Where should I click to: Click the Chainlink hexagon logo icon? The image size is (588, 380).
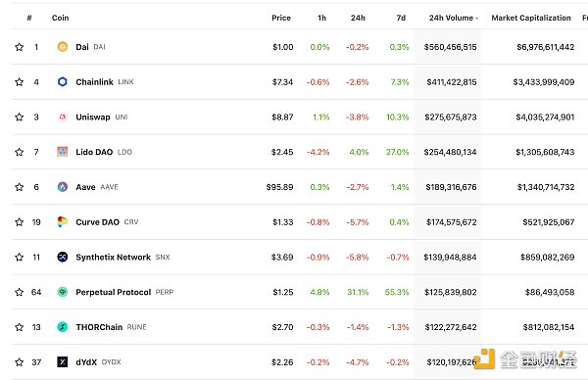pos(63,81)
